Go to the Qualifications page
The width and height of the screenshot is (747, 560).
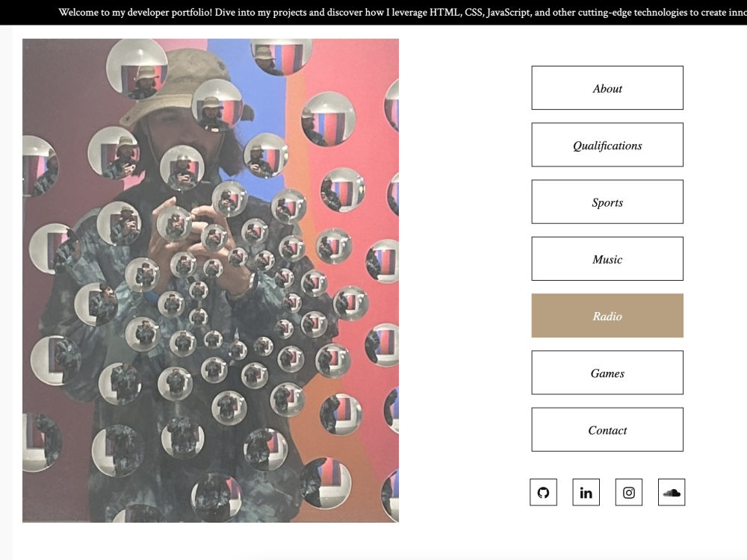pos(607,145)
